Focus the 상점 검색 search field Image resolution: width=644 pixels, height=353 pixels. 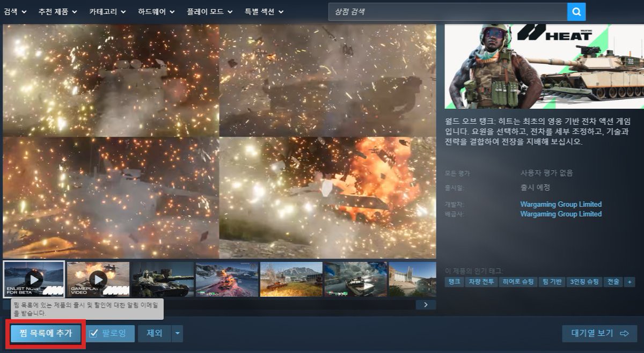click(448, 11)
